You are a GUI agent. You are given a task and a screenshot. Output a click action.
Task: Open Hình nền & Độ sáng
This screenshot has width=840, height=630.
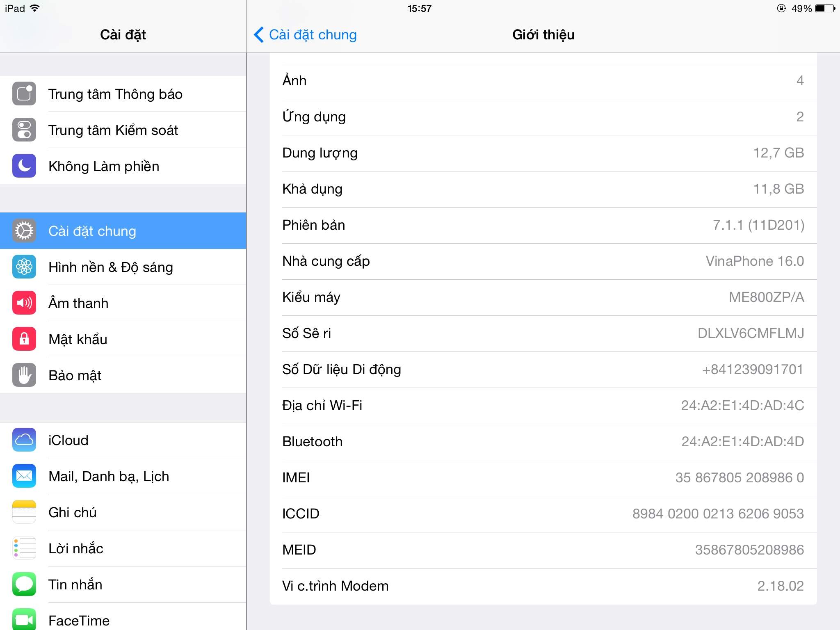point(123,267)
